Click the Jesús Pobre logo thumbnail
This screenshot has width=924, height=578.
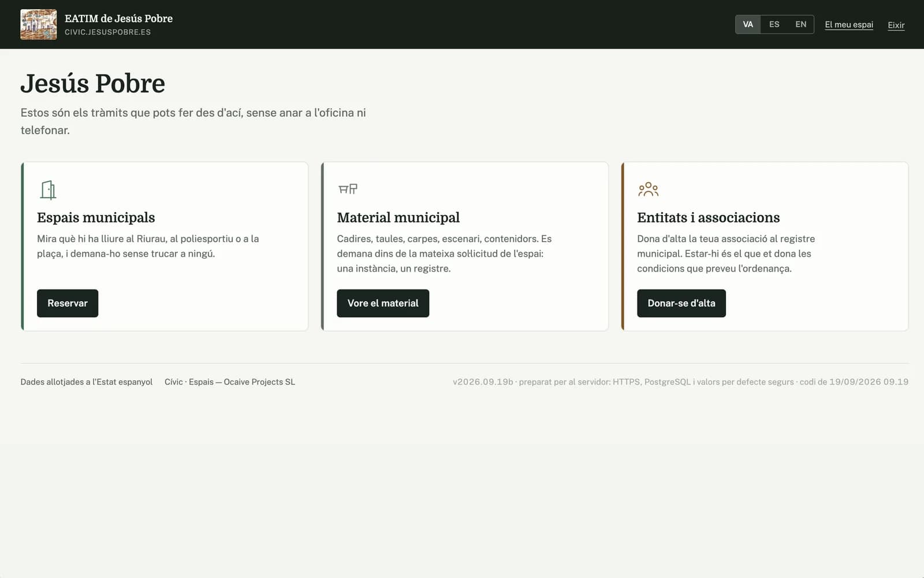(39, 24)
